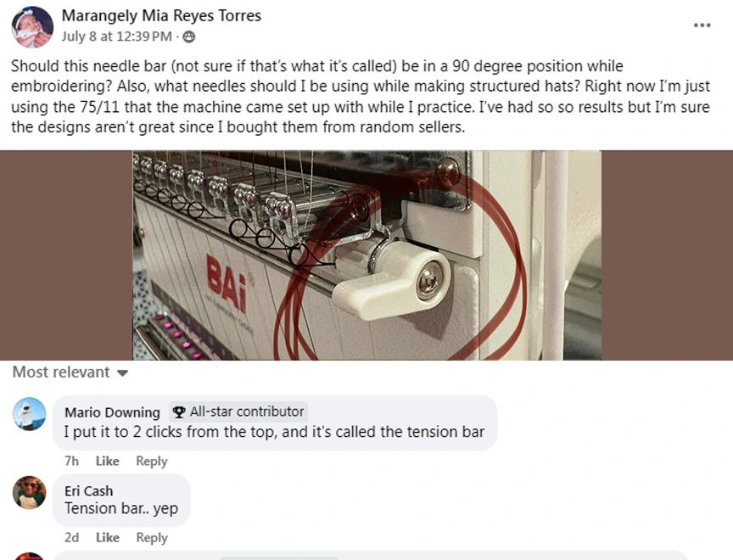Click Marangely Mia Reyes Torres profile picture

coord(32,26)
